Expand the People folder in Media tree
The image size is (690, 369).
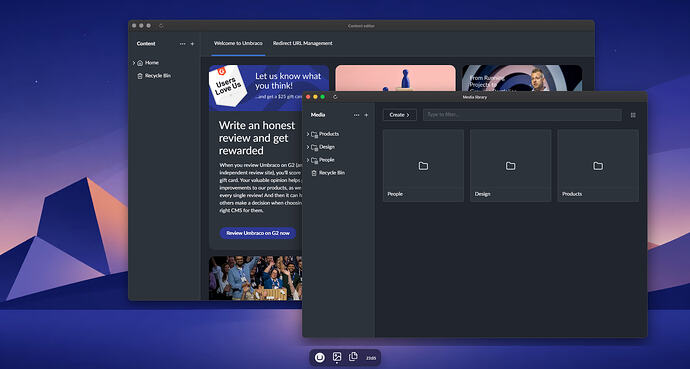pyautogui.click(x=308, y=160)
